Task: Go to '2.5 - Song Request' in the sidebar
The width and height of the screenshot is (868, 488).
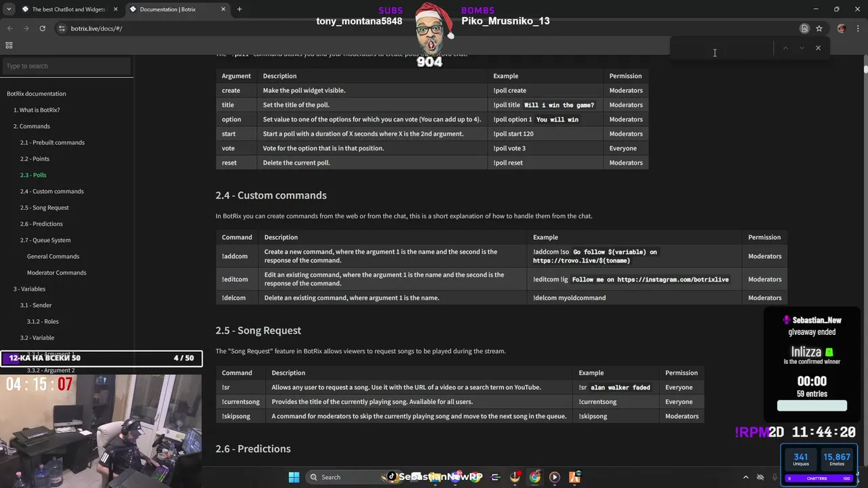Action: [45, 207]
